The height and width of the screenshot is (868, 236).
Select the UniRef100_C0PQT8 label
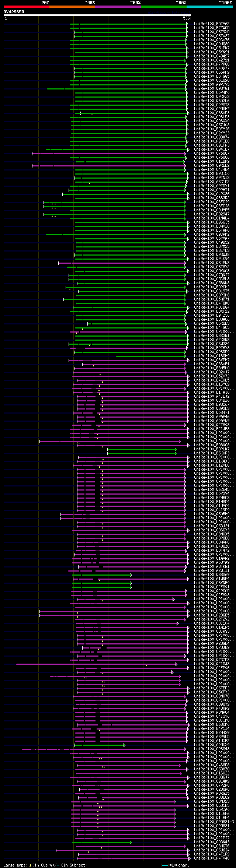(212, 105)
